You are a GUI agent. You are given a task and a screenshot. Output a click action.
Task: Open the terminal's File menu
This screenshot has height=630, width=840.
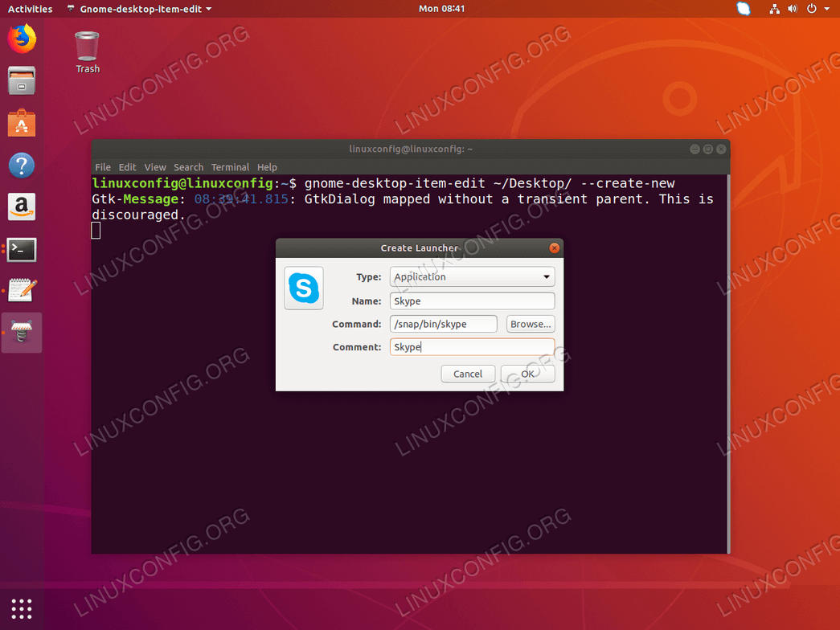(x=102, y=167)
